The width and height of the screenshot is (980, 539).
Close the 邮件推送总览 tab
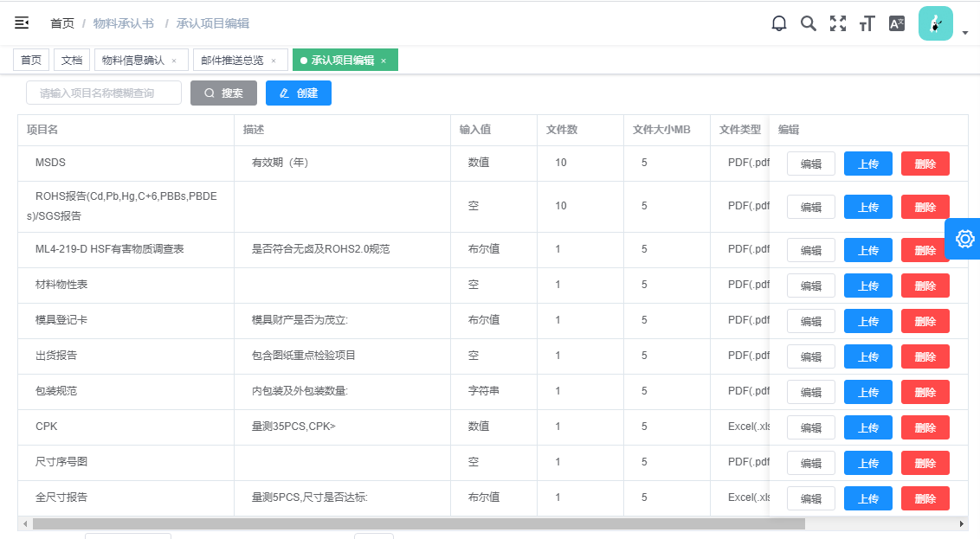point(274,61)
